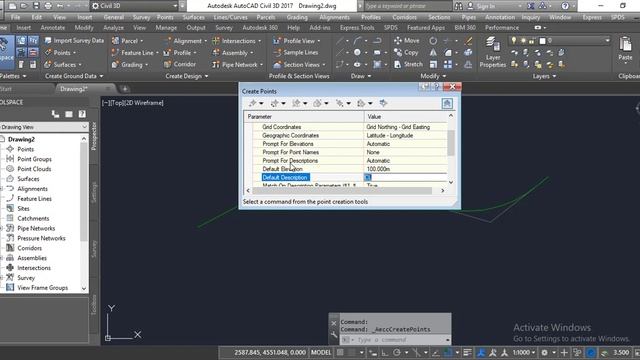Expand the Create Design panel
640x360 pixels.
(187, 76)
